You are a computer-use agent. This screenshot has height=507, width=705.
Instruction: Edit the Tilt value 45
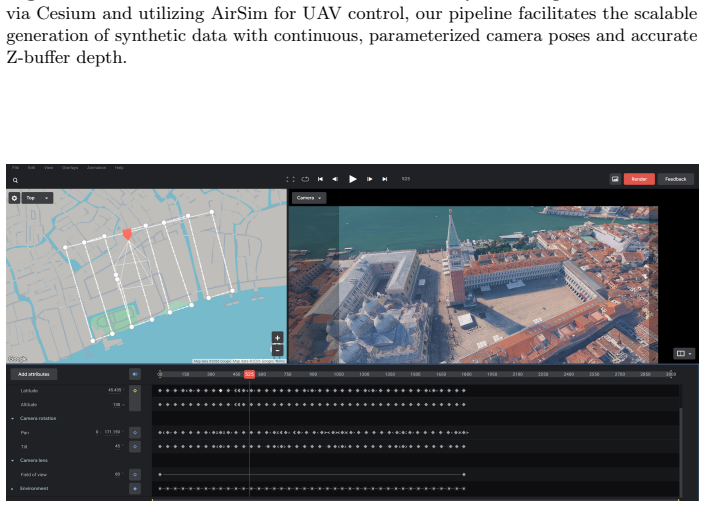tap(118, 446)
